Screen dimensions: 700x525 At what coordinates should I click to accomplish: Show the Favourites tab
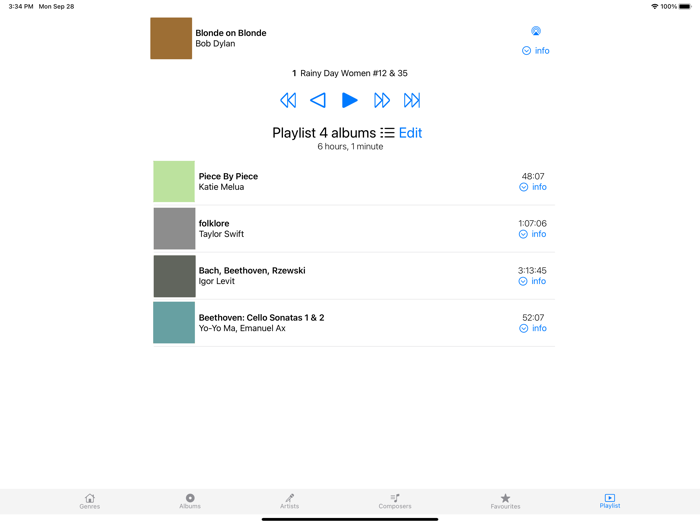point(505,501)
